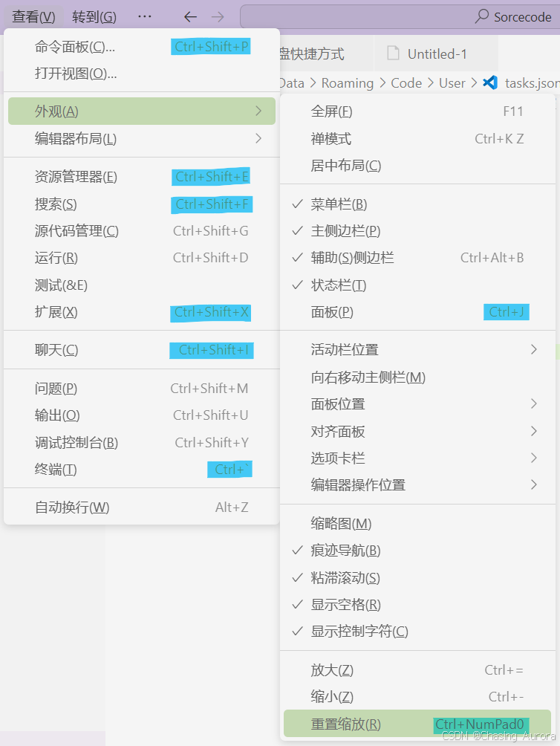Click the back navigation arrow icon
Viewport: 560px width, 746px height.
coord(190,16)
